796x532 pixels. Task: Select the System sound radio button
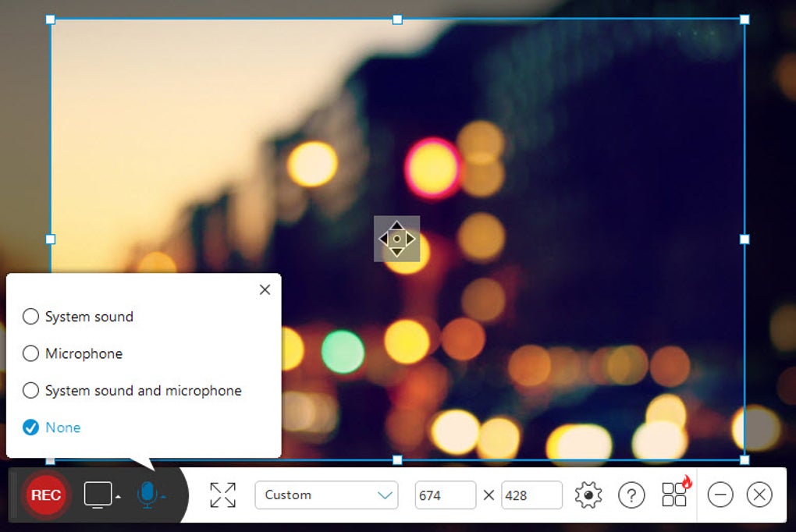pos(30,316)
